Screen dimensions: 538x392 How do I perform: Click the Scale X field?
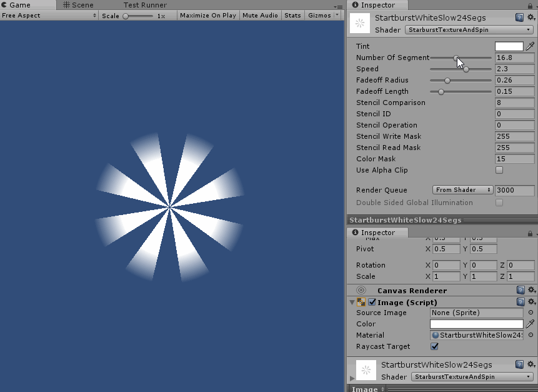[x=446, y=276]
